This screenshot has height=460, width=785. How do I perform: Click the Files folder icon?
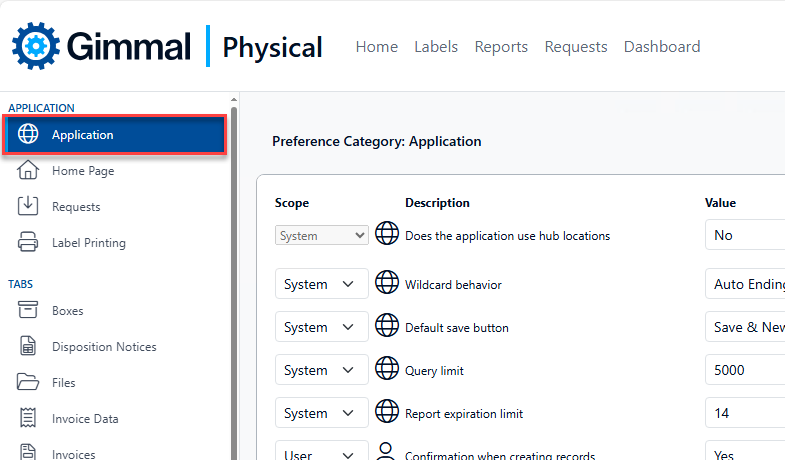coord(28,382)
